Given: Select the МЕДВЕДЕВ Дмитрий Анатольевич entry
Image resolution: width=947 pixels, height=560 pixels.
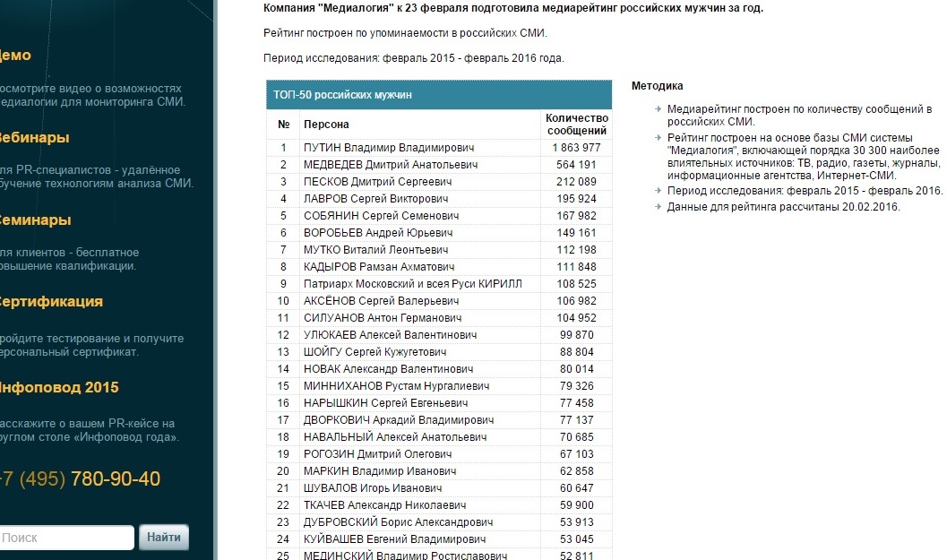Looking at the screenshot, I should pos(391,165).
